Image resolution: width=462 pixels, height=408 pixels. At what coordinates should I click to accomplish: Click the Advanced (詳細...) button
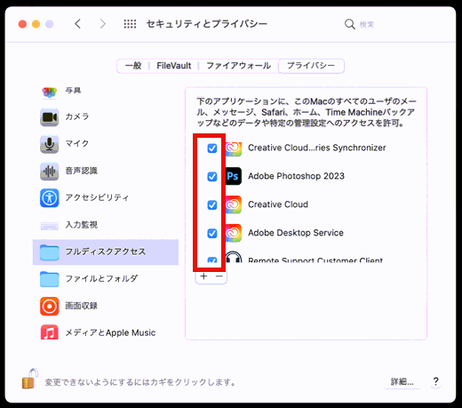[402, 382]
